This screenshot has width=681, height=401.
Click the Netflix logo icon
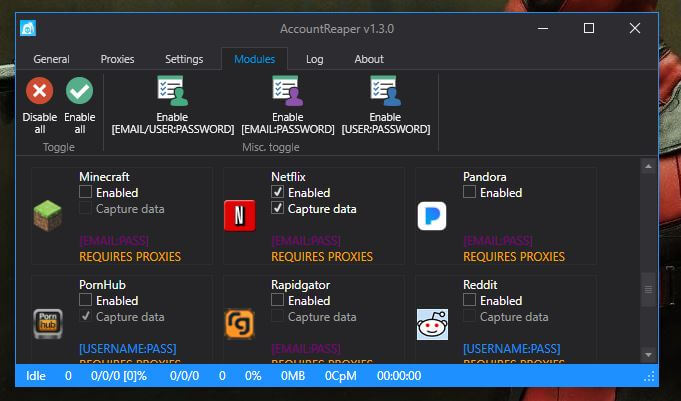point(240,215)
